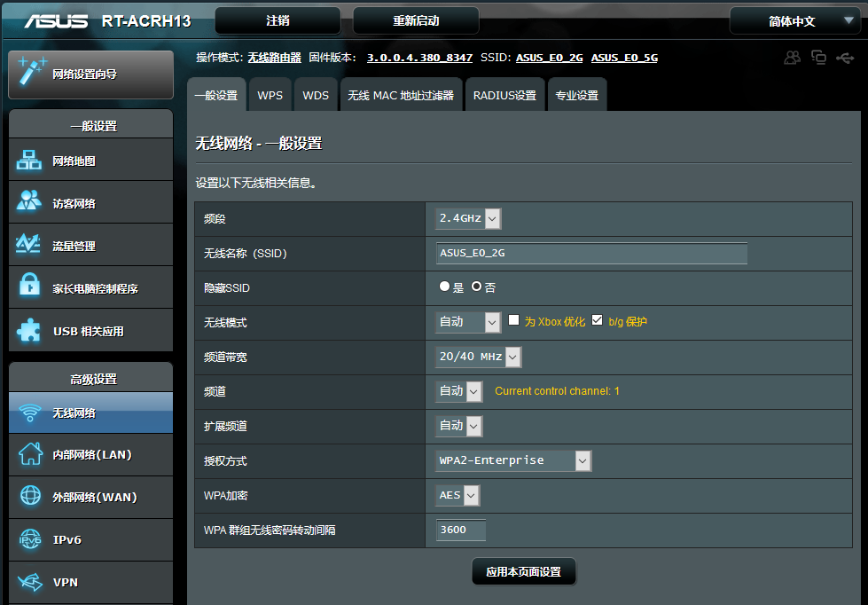Click the guest users status icon
Image resolution: width=868 pixels, height=605 pixels.
pyautogui.click(x=792, y=57)
